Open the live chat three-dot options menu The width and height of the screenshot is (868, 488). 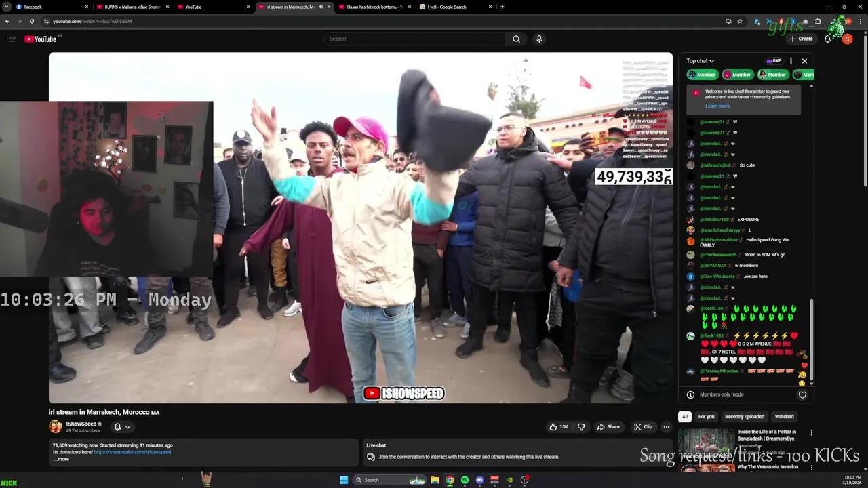coord(791,61)
